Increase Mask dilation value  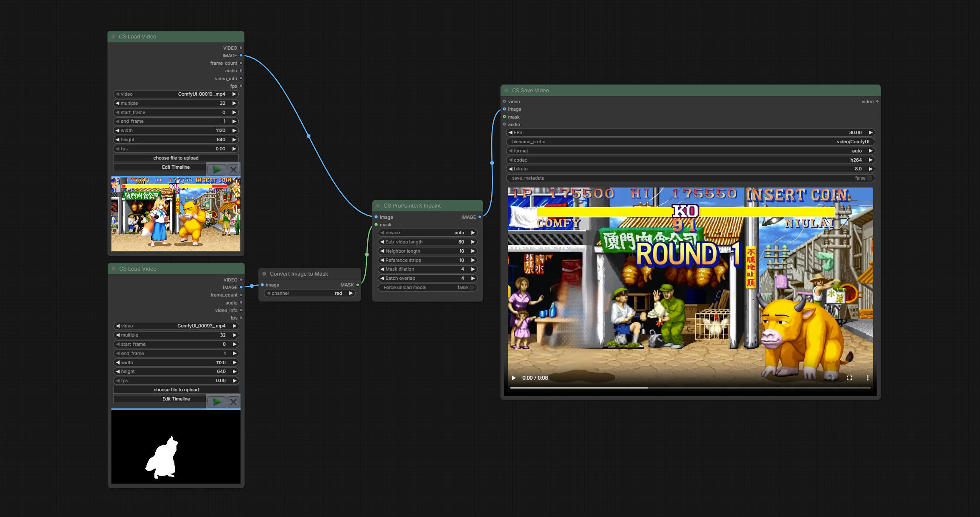point(473,269)
